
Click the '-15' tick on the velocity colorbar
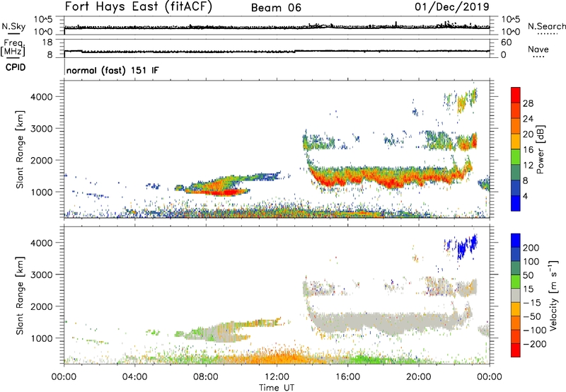pos(532,302)
